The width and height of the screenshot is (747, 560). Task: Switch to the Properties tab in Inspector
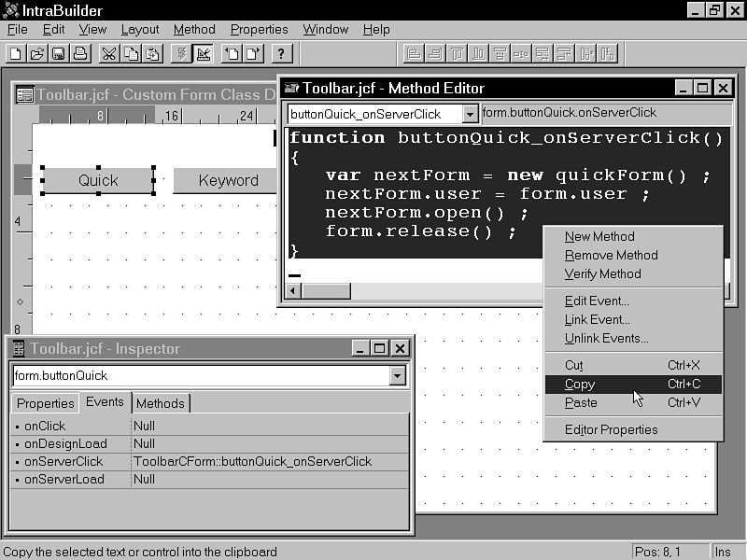tap(45, 403)
